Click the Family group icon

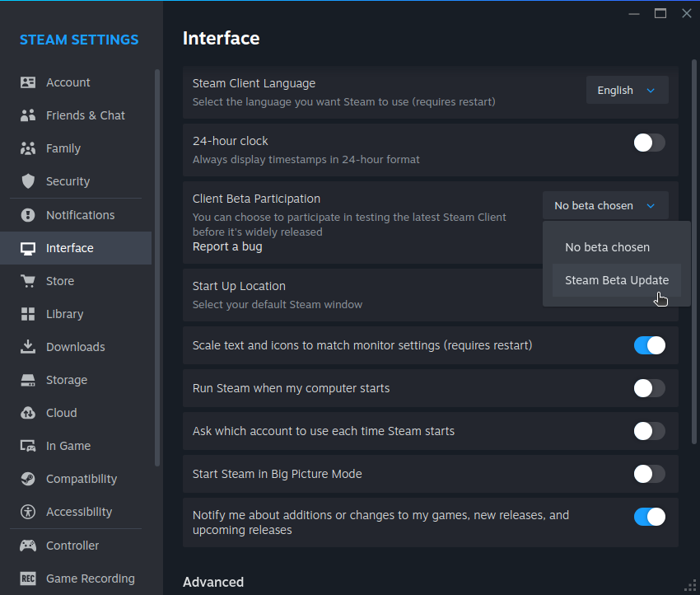[28, 148]
